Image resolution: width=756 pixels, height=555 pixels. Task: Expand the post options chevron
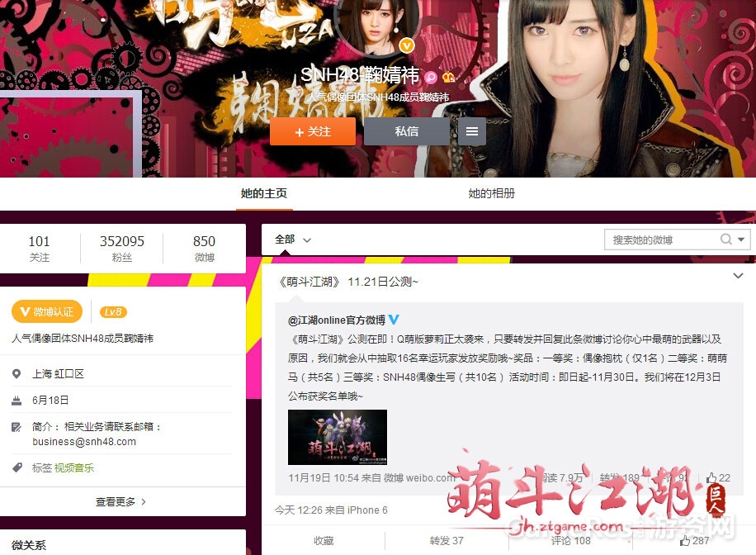pos(738,276)
